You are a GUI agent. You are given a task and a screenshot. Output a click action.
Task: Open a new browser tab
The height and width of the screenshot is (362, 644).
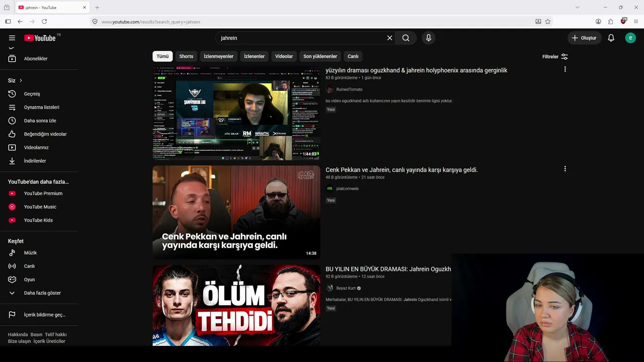tap(97, 8)
